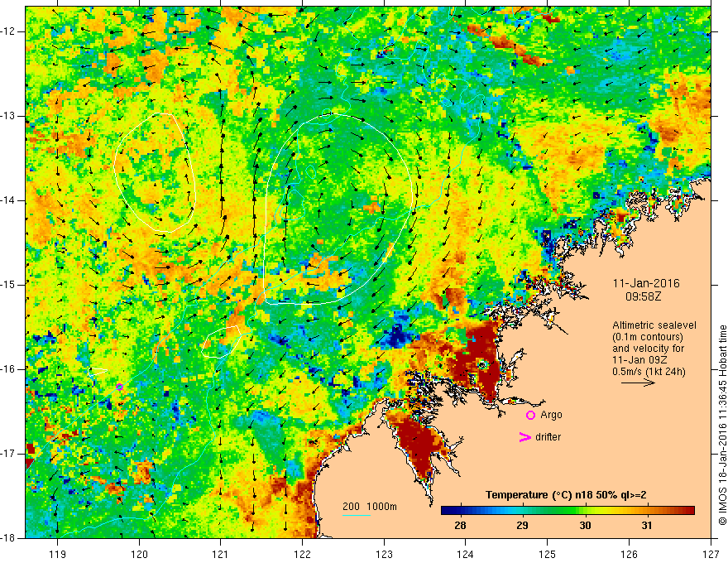Click the '-13' latitude axis label
This screenshot has height=563, width=728.
click(8, 116)
